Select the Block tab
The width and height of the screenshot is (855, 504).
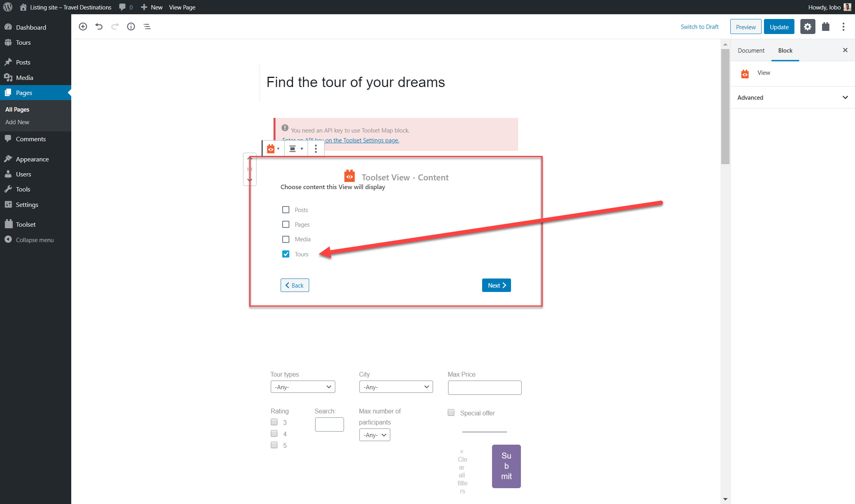pyautogui.click(x=785, y=50)
